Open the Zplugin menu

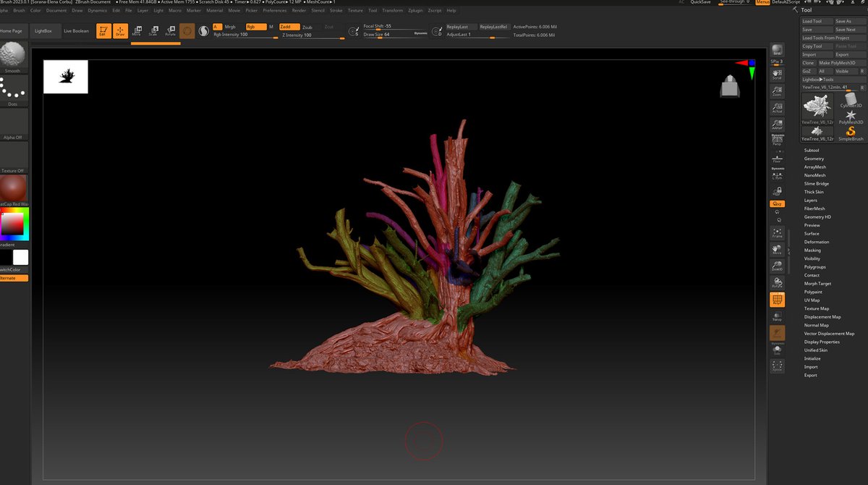tap(415, 11)
